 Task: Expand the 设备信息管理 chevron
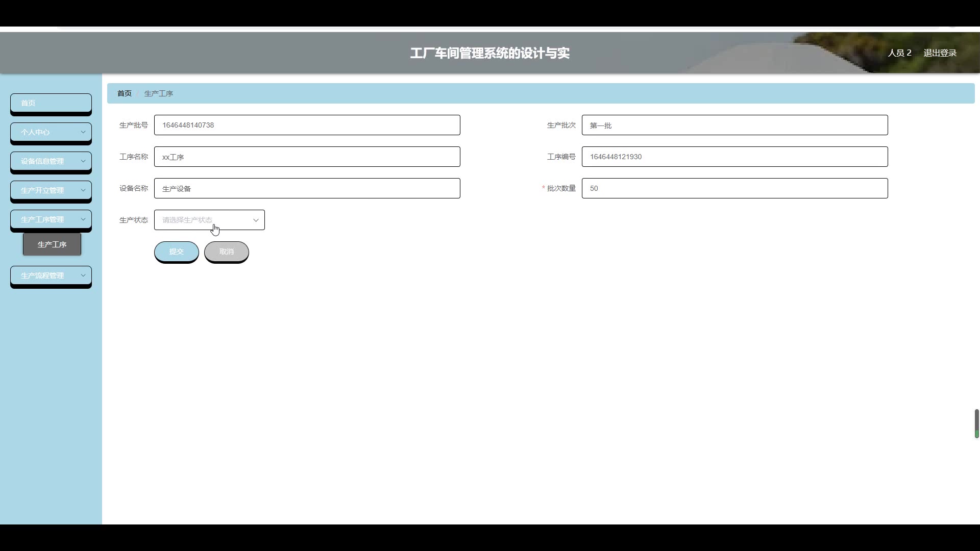pos(83,161)
